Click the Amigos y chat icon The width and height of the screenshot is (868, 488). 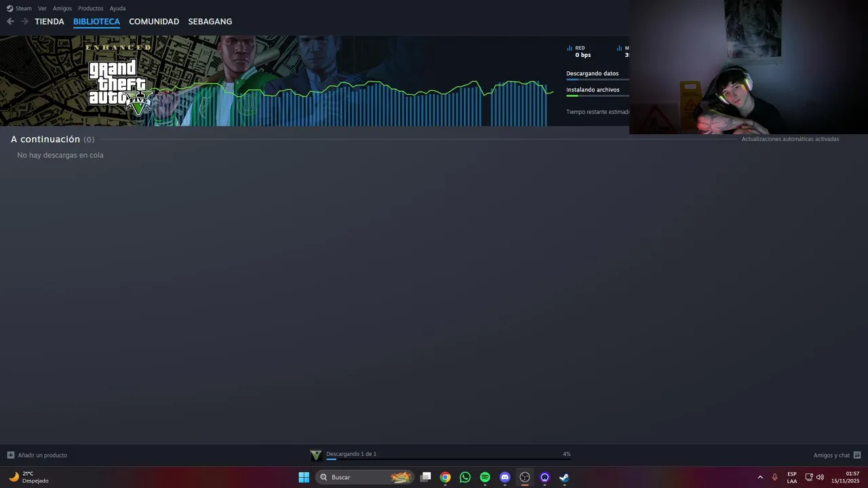point(857,455)
